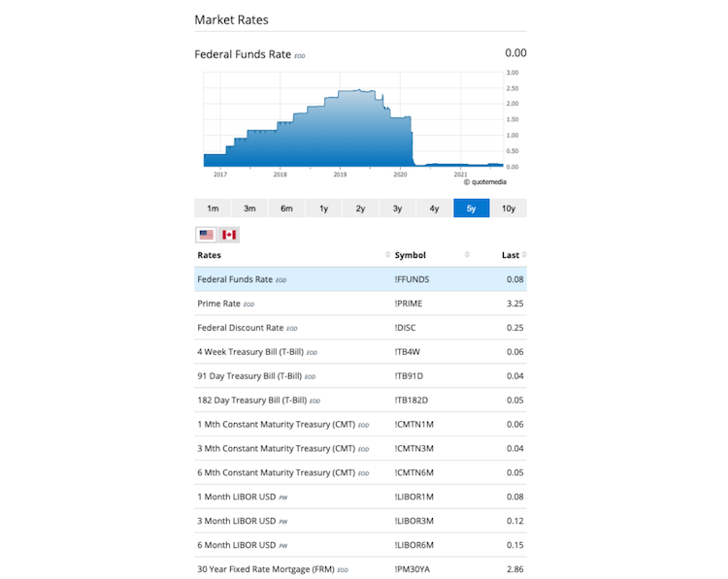This screenshot has height=579, width=728.
Task: Select 6 Mth Constant Maturity Treasury
Action: point(360,472)
